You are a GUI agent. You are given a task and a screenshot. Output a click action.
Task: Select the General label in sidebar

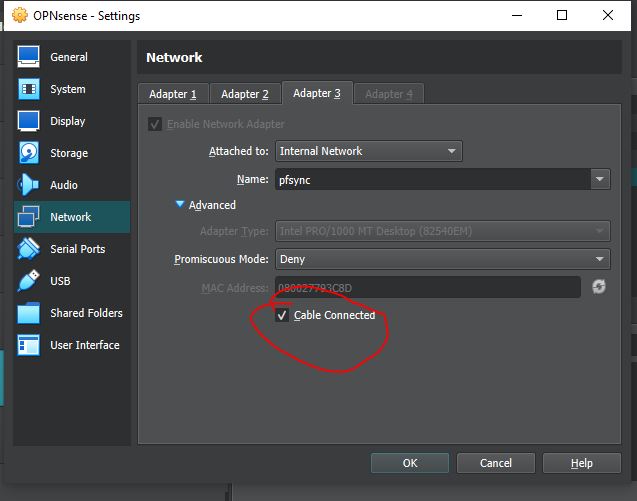[x=69, y=57]
